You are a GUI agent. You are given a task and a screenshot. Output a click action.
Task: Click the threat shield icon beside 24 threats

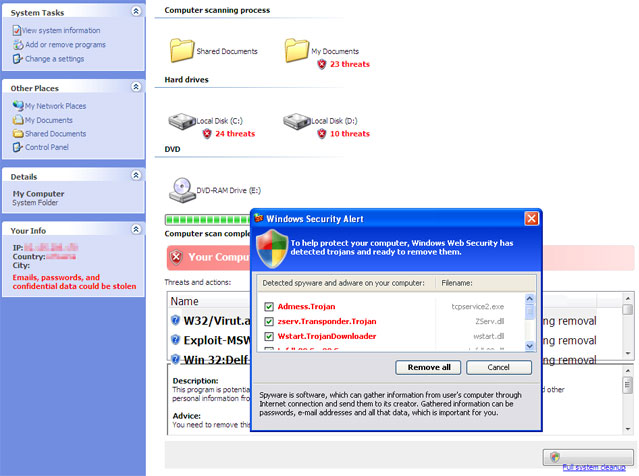point(207,133)
